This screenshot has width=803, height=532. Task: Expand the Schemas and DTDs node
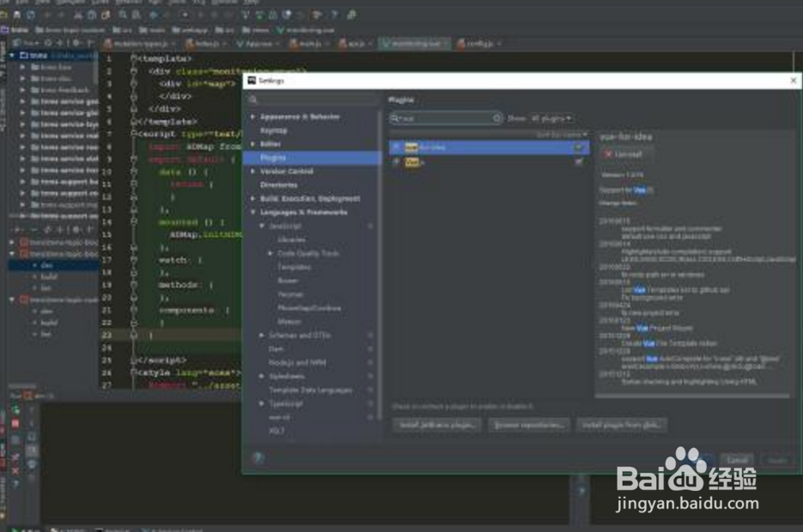tap(262, 335)
